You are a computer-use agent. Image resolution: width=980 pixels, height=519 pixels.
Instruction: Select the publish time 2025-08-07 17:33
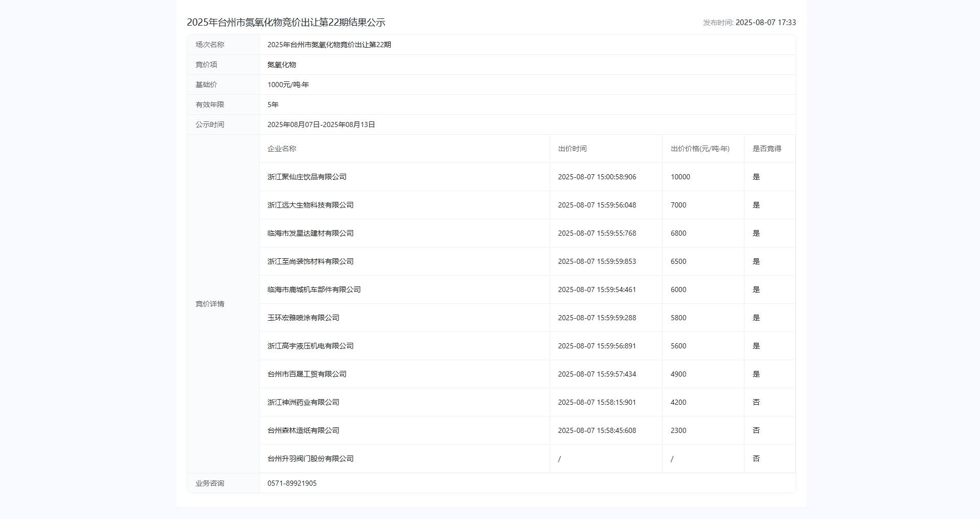pyautogui.click(x=750, y=23)
